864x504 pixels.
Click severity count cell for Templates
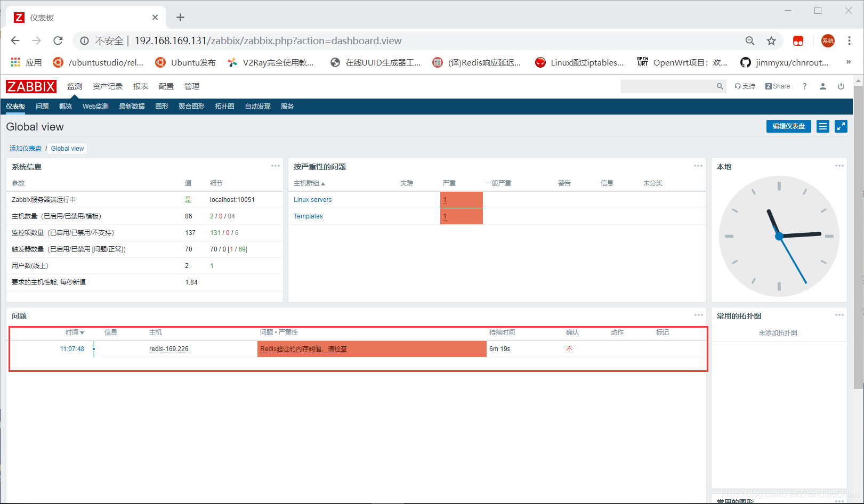pos(462,216)
